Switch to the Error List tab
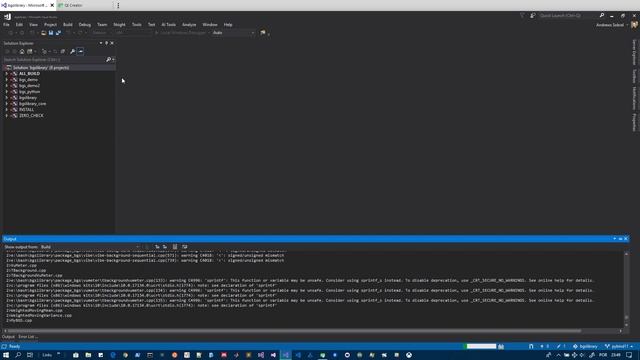The height and width of the screenshot is (360, 640). 28,337
